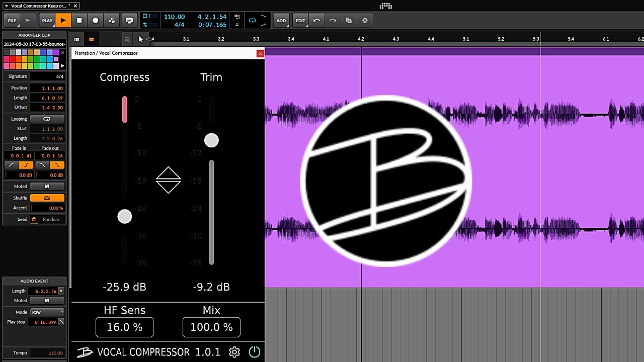Image resolution: width=644 pixels, height=362 pixels.
Task: Open the Mode Raw dropdown
Action: 47,312
